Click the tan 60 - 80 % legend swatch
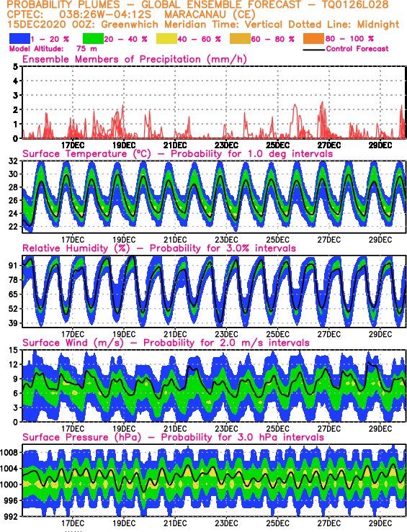The width and height of the screenshot is (407, 532). (241, 39)
